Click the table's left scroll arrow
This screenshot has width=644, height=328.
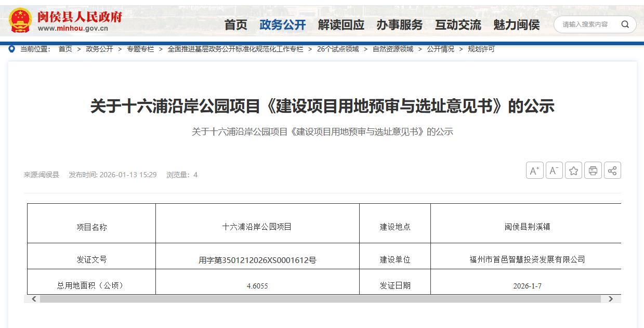pyautogui.click(x=34, y=299)
